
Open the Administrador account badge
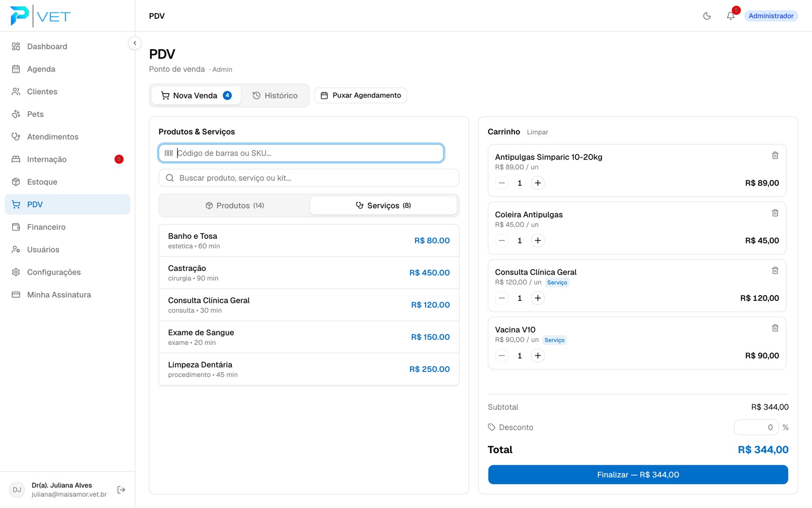coord(771,16)
